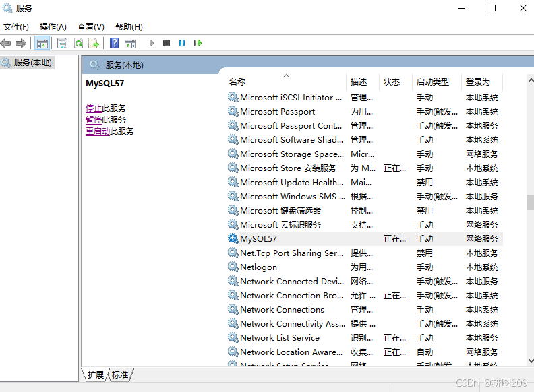Click the vertical scrollbar thumb
Viewport: 534px width, 392px height.
(x=530, y=203)
